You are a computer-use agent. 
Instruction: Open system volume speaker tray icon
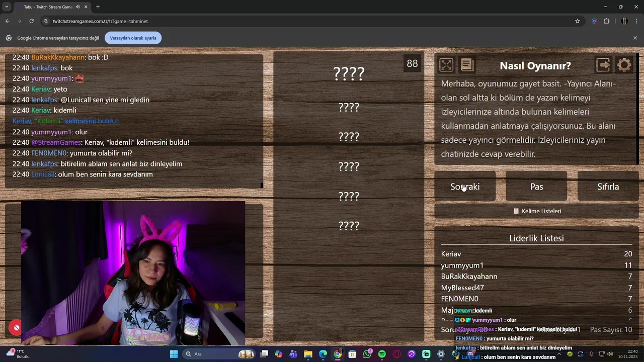(609, 354)
